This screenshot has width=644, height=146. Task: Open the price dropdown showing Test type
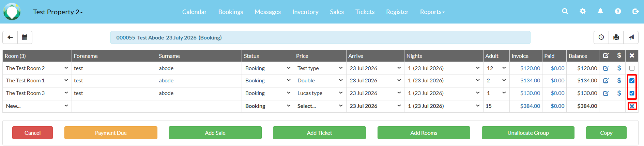click(320, 68)
